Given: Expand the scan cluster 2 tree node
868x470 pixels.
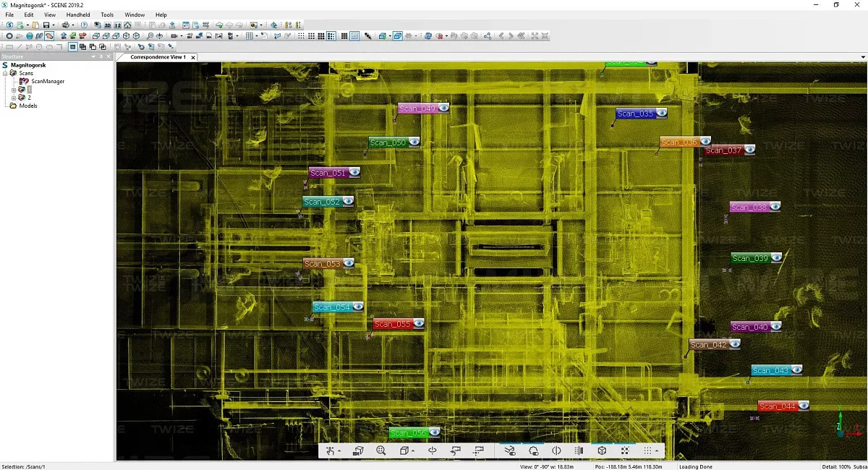Looking at the screenshot, I should pyautogui.click(x=14, y=98).
